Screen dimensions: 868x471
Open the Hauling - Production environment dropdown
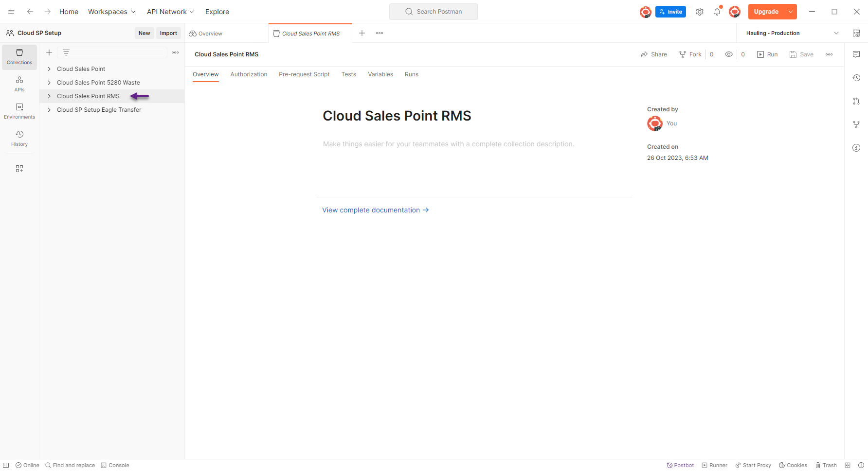click(x=792, y=33)
